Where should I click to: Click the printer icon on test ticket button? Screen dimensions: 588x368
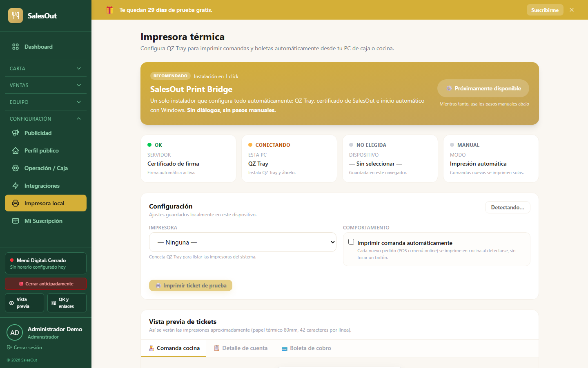[x=158, y=285]
